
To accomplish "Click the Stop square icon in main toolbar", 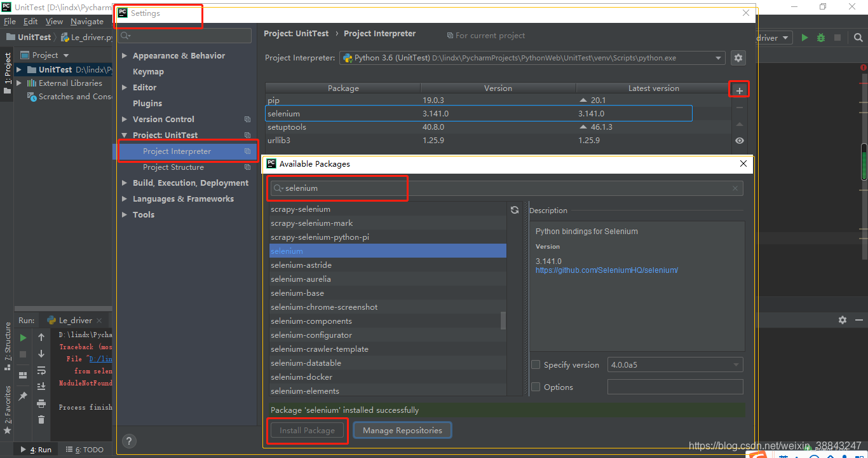I will [837, 38].
